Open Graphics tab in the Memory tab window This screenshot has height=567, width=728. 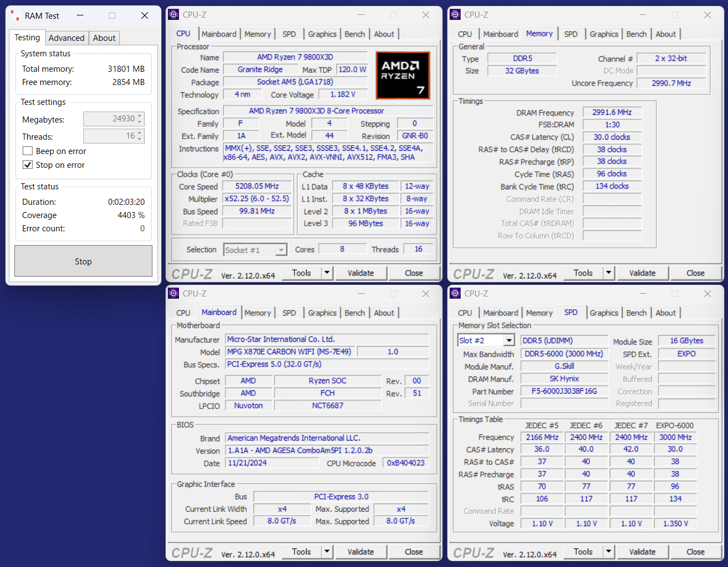(x=604, y=34)
